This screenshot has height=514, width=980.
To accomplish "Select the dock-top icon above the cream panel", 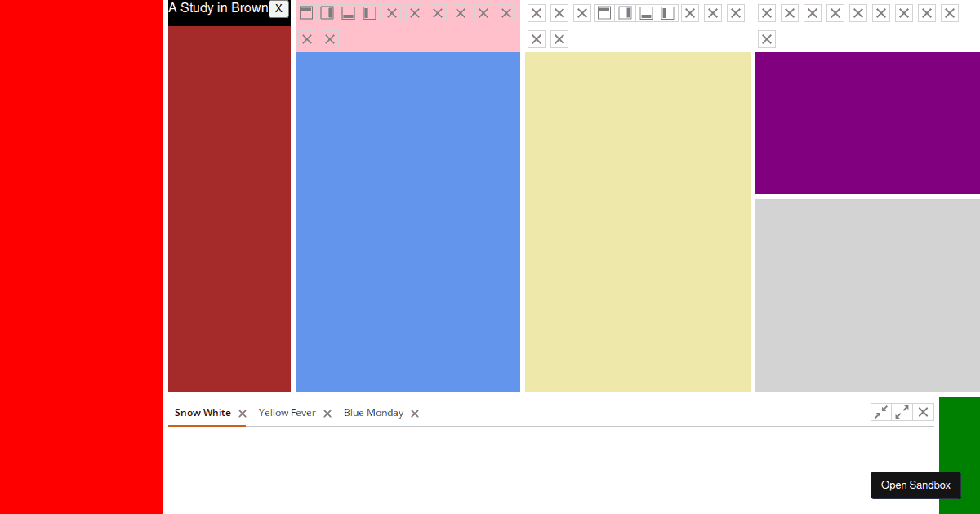I will coord(604,12).
